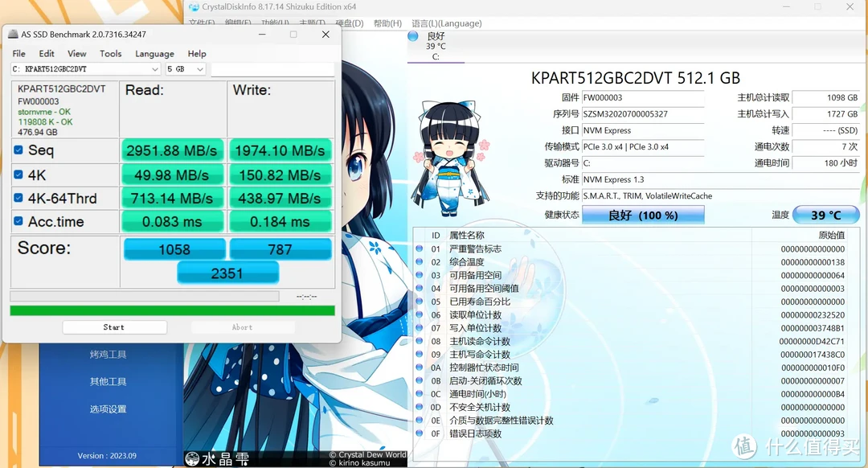This screenshot has height=468, width=868.
Task: Toggle the 4K benchmark checkbox
Action: coord(18,174)
